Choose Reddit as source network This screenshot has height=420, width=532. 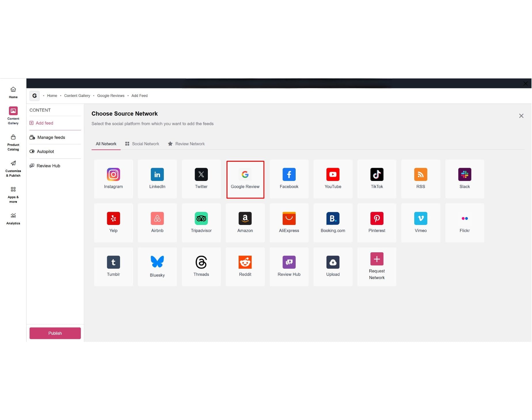(245, 267)
